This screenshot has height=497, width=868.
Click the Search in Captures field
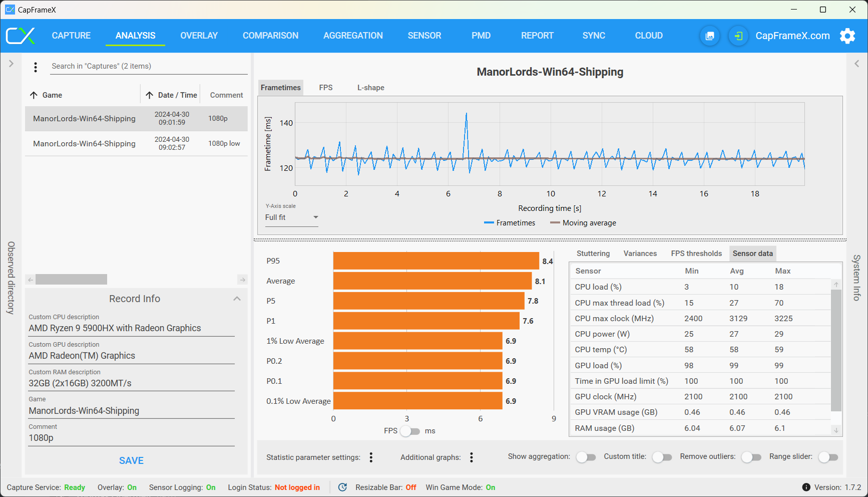[149, 66]
